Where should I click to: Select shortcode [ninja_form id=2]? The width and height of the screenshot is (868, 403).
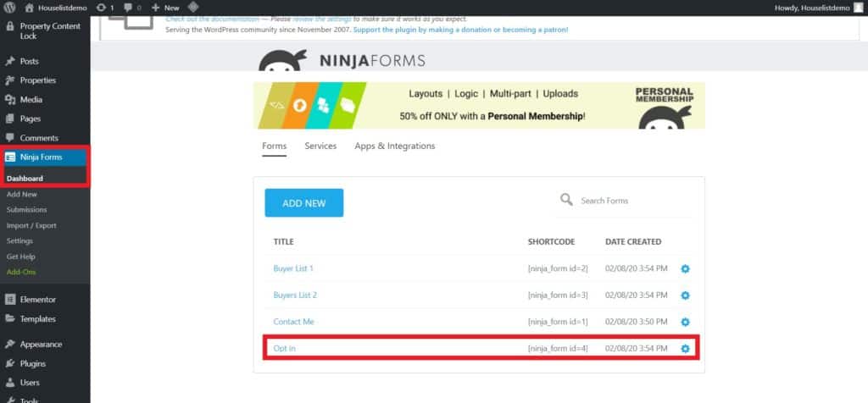[558, 268]
